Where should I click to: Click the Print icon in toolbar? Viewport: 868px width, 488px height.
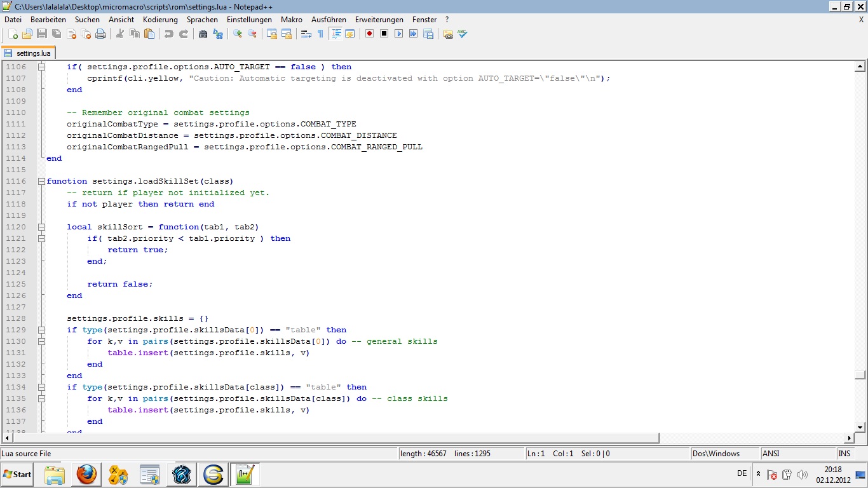[100, 34]
